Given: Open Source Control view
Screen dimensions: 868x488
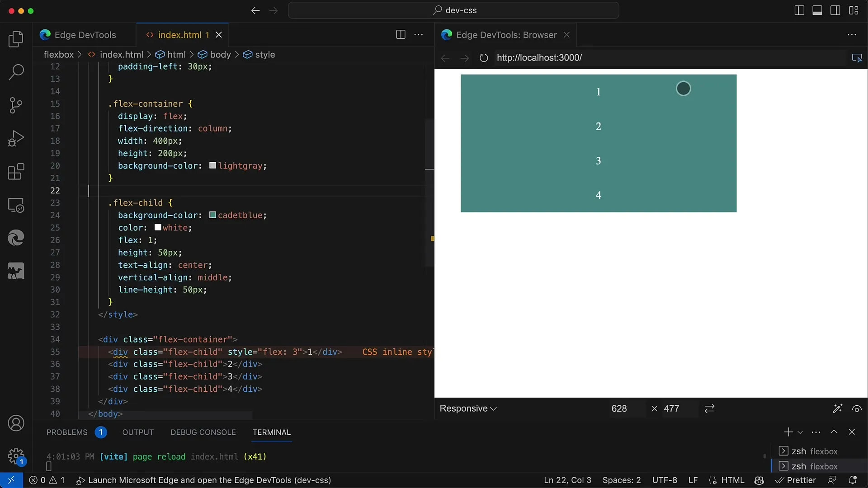Looking at the screenshot, I should point(16,105).
